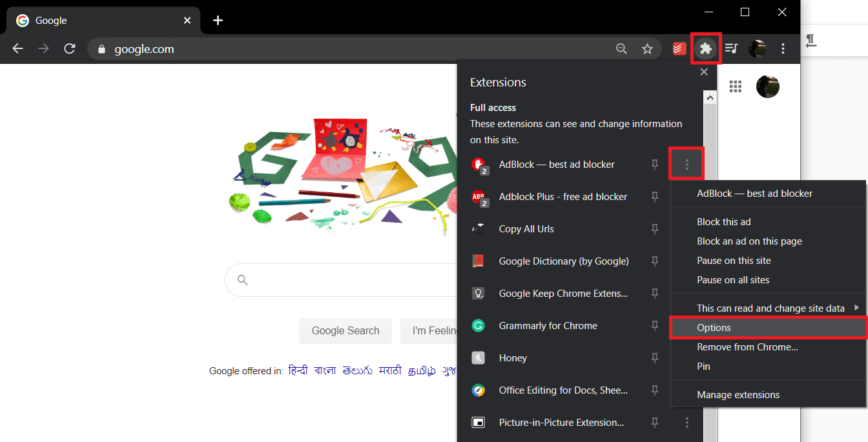Switch Google to Telugu (తెలుగు) link
This screenshot has width=868, height=442.
point(358,371)
